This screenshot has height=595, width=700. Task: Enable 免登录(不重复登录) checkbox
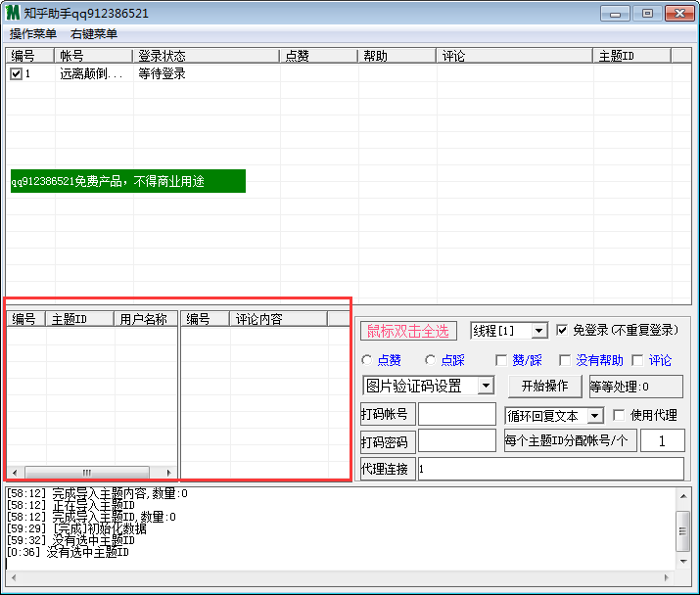(x=562, y=330)
